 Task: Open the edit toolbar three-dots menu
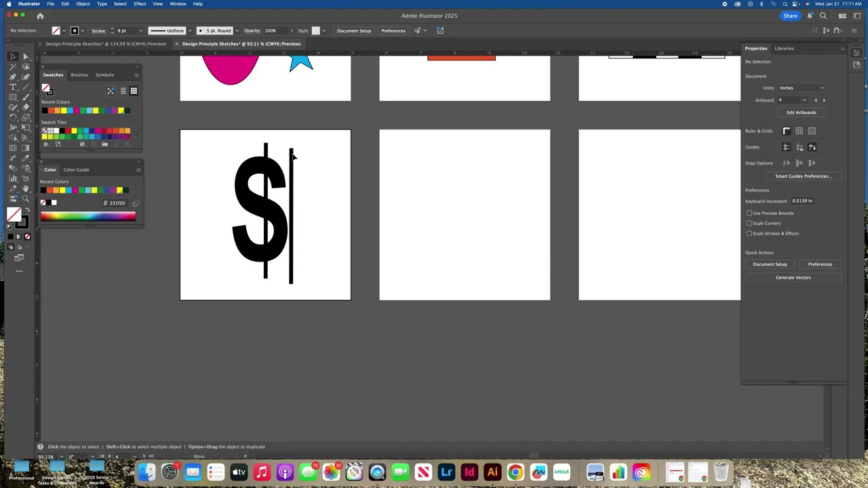click(19, 270)
